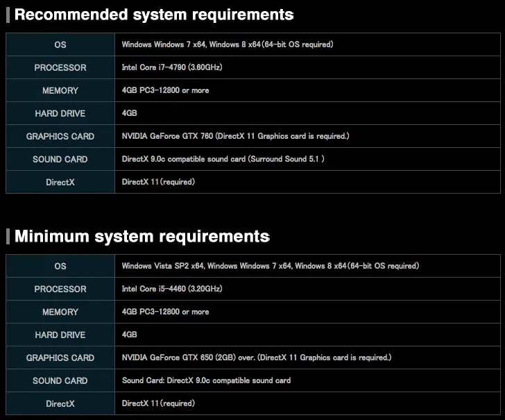This screenshot has width=505, height=420.
Task: Select 'DirectX 11(required)' value in Minimum table
Action: click(x=158, y=403)
